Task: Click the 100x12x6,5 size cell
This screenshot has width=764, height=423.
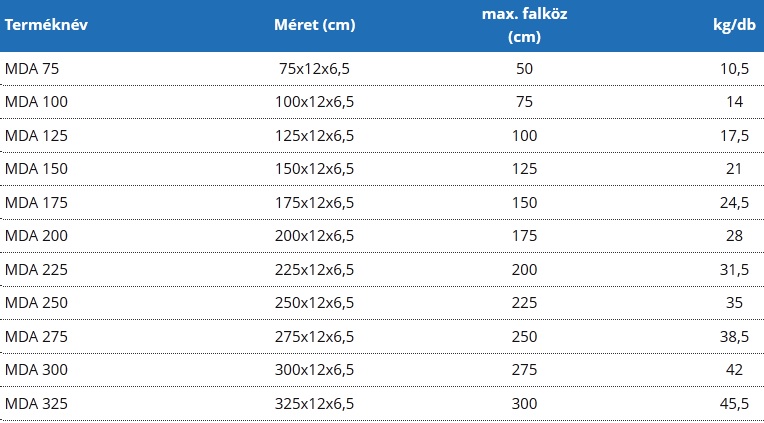Action: click(x=314, y=102)
